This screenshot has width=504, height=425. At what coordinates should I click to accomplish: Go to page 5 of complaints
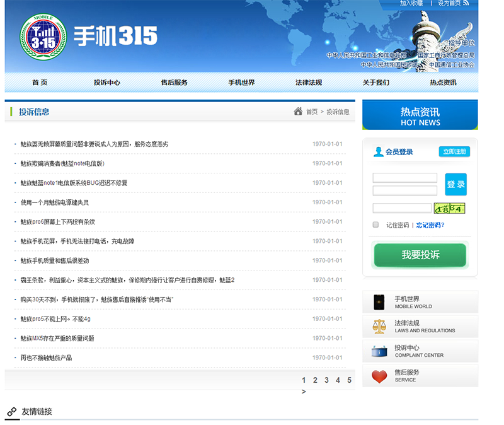(x=350, y=380)
